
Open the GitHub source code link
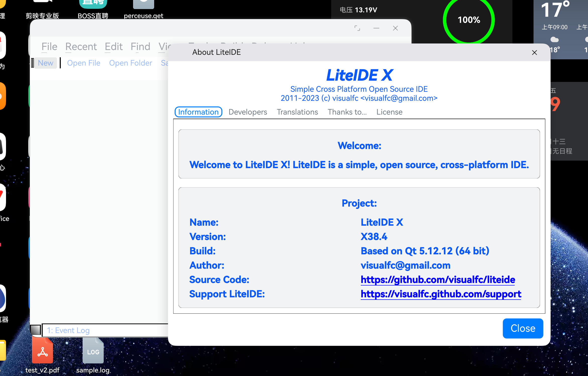click(438, 280)
